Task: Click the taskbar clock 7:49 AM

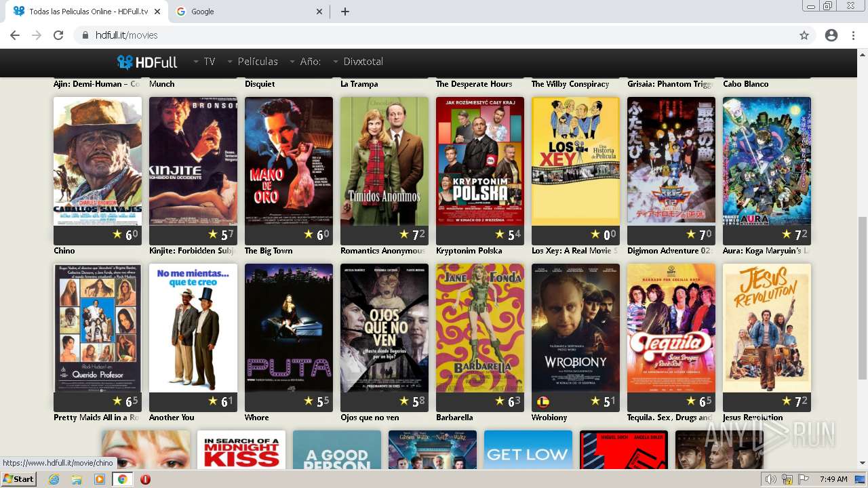Action: tap(833, 479)
